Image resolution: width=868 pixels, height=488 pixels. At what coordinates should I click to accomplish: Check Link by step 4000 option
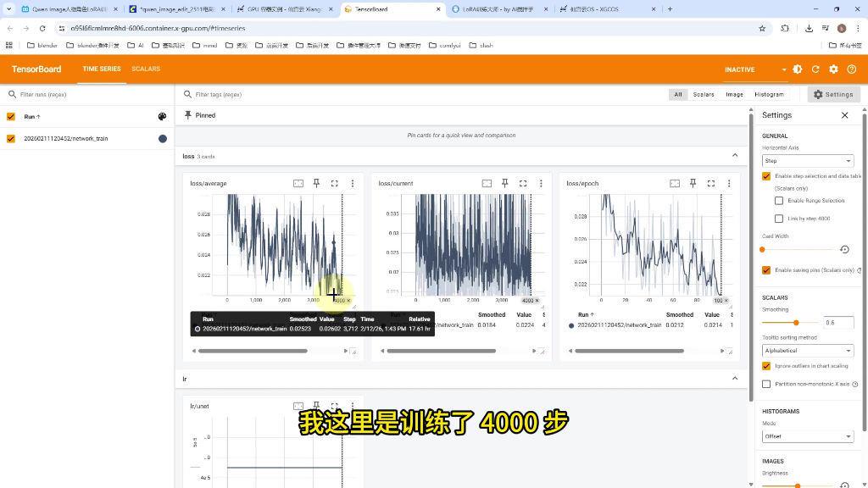click(779, 219)
